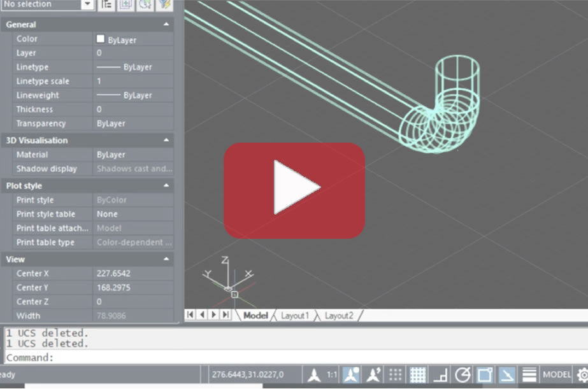Jump to the first layout tab arrow

(x=190, y=315)
